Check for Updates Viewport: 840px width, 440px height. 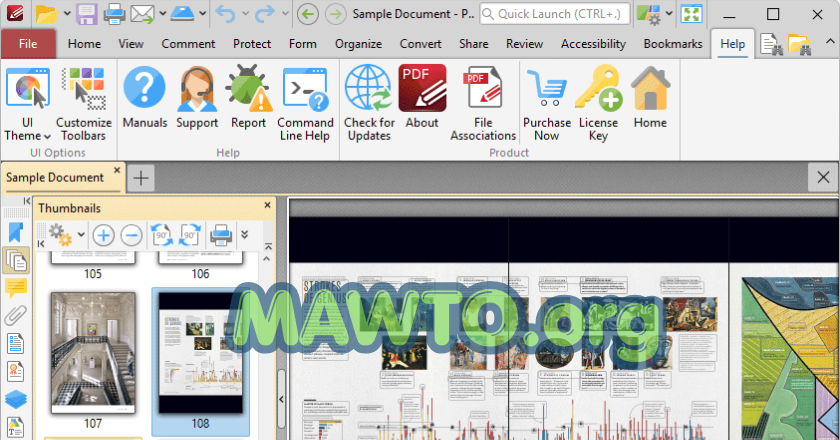pyautogui.click(x=369, y=104)
